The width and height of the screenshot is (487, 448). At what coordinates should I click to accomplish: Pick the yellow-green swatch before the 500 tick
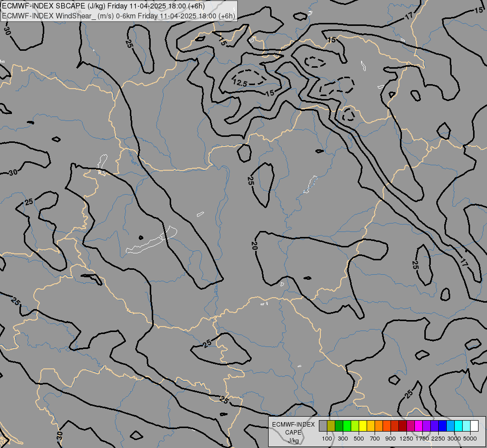coord(355,426)
